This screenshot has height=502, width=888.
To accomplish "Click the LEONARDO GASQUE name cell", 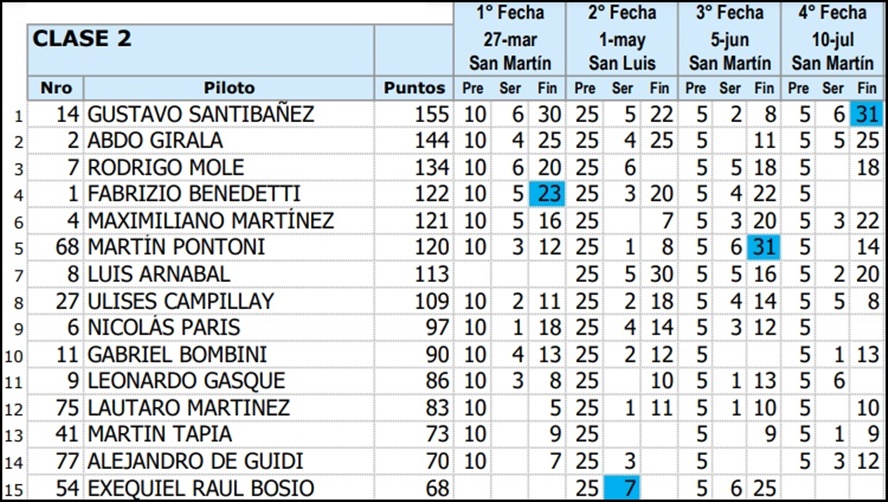I will tap(187, 381).
